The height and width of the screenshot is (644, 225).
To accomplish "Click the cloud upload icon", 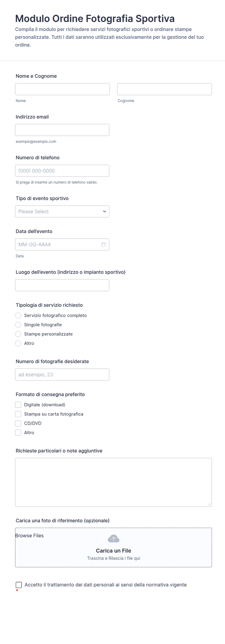I will coord(113,539).
